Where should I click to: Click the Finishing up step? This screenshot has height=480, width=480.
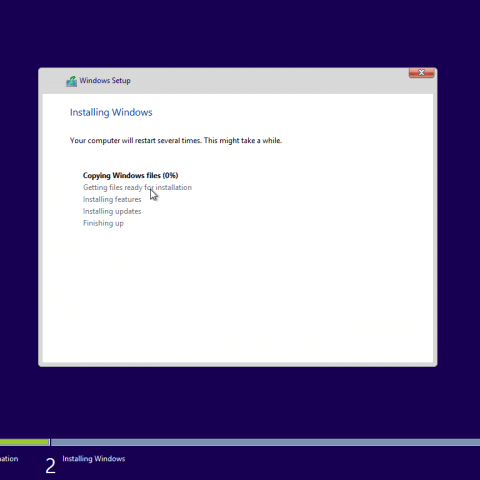pos(103,223)
